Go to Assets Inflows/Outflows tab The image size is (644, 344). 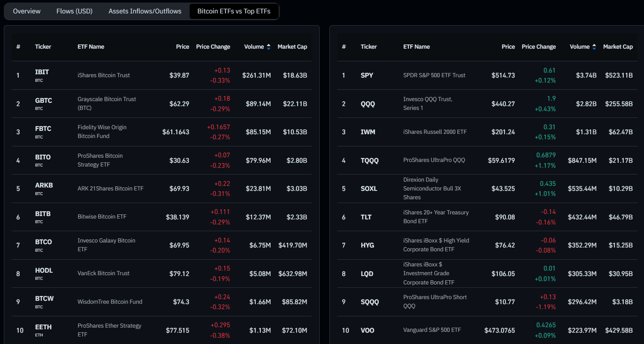click(145, 11)
